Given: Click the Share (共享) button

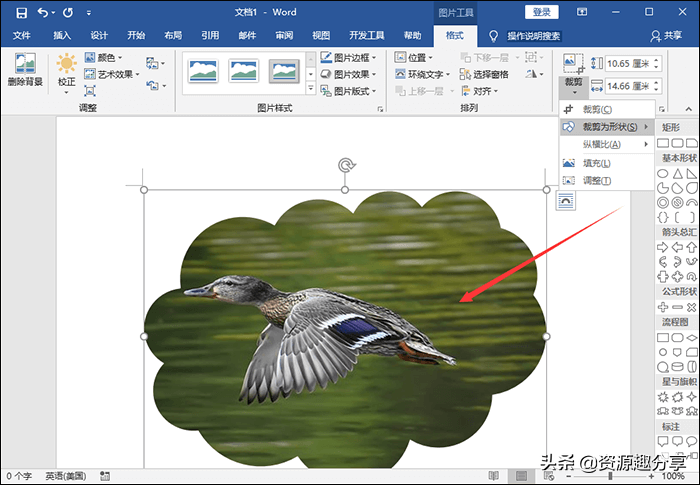Looking at the screenshot, I should [672, 35].
